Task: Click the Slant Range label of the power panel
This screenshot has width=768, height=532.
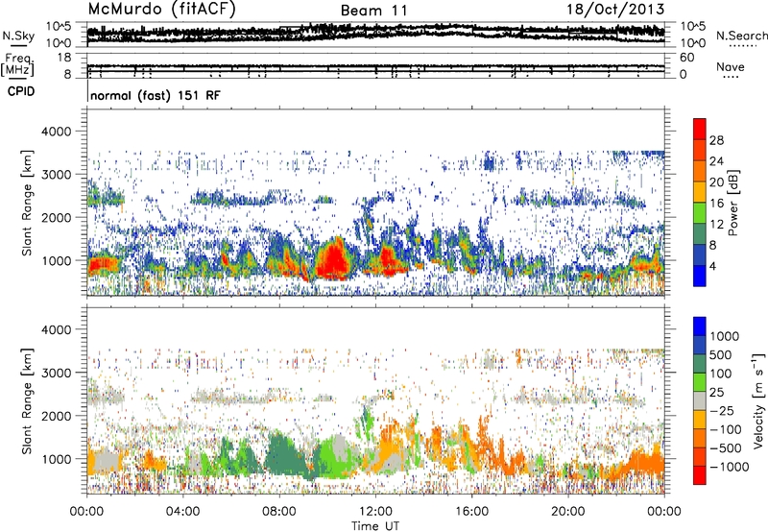Action: tap(27, 203)
